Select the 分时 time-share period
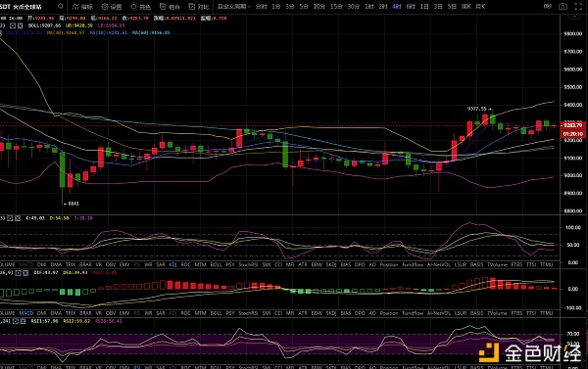This screenshot has width=588, height=369. click(x=261, y=7)
